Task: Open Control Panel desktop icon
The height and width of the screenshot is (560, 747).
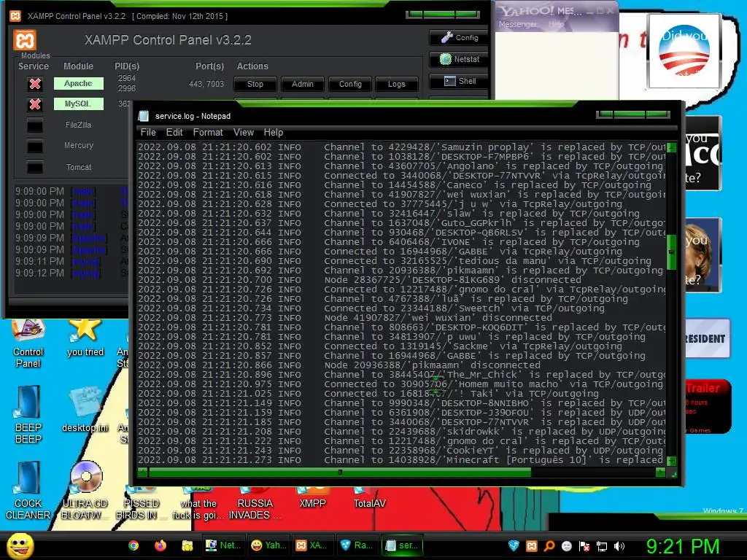Action: tap(28, 344)
